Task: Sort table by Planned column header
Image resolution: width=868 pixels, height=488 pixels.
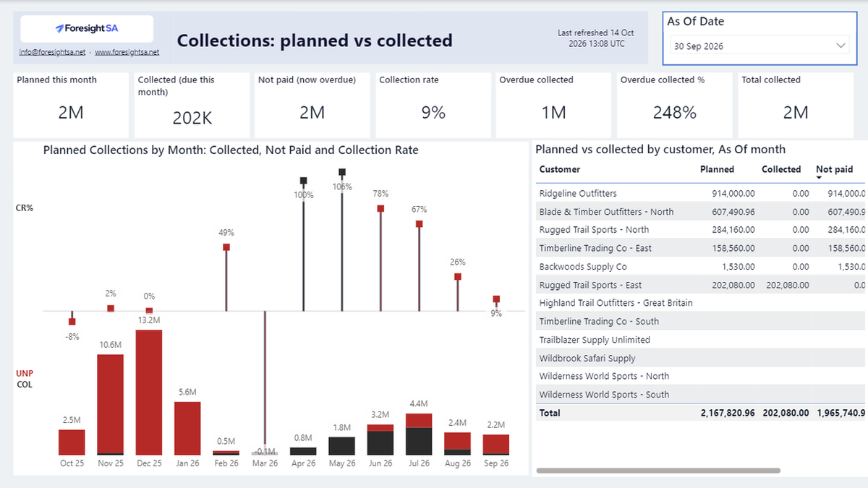Action: click(717, 169)
